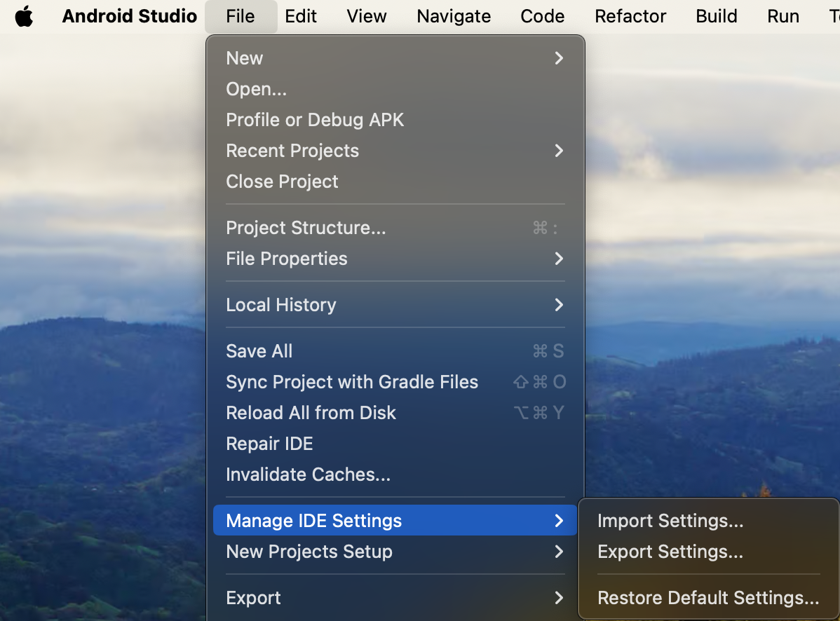This screenshot has width=840, height=621.
Task: Expand the Local History submenu
Action: [395, 305]
